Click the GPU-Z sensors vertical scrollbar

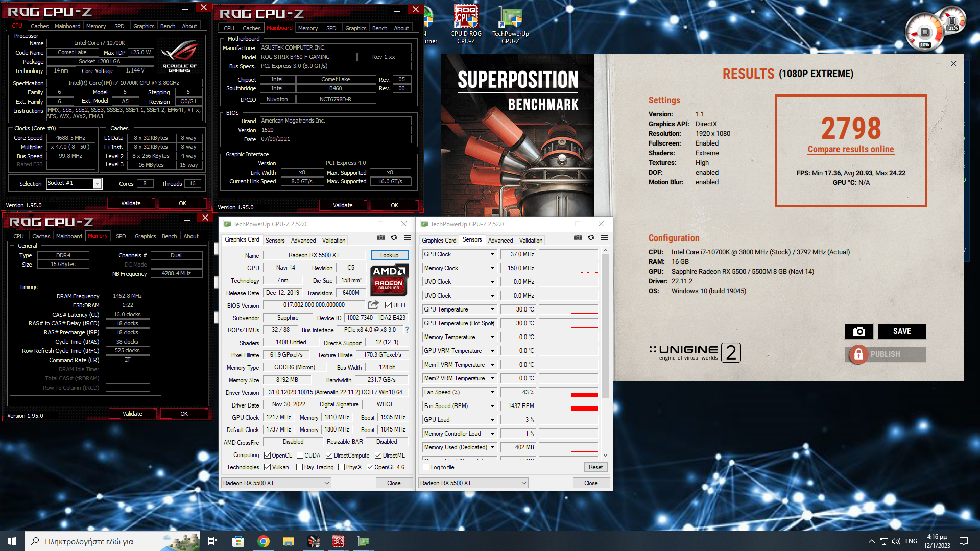click(605, 327)
